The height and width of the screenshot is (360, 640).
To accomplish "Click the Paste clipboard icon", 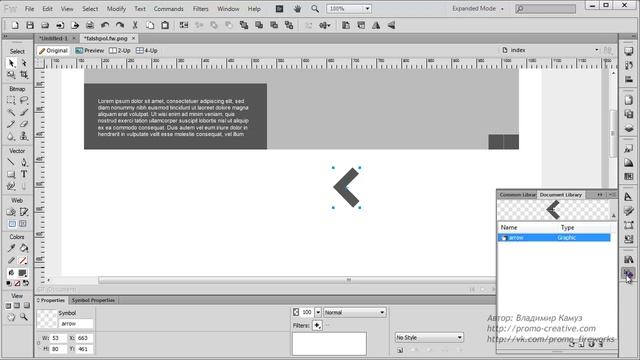I will click(x=165, y=25).
